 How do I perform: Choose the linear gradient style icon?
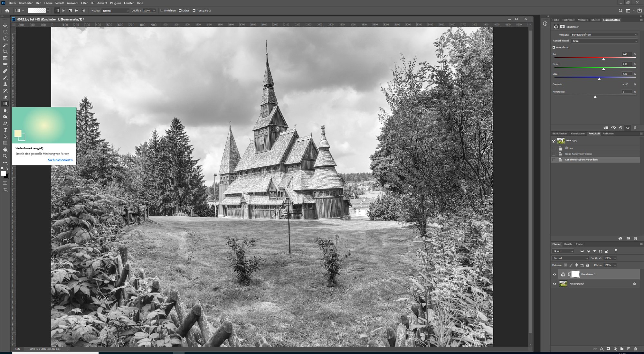(57, 11)
